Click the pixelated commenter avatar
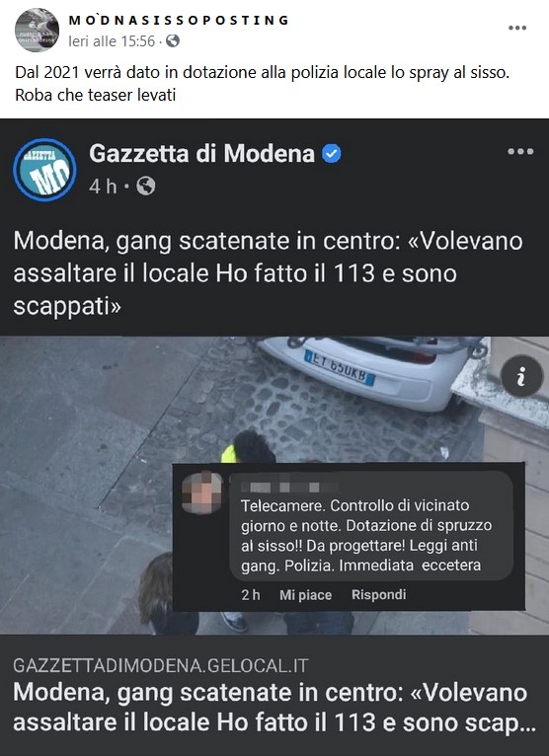549x756 pixels. point(202,492)
